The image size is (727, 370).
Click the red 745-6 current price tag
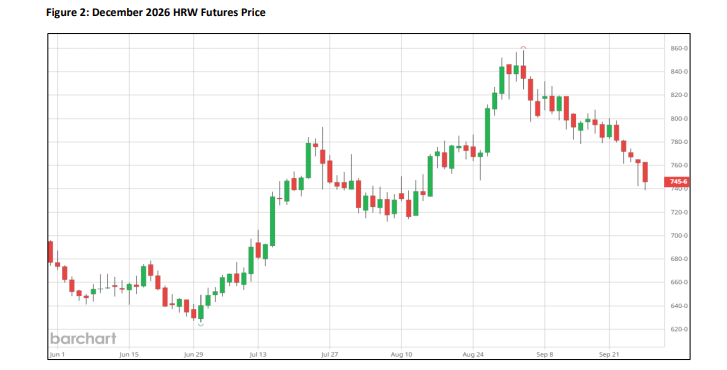(677, 182)
